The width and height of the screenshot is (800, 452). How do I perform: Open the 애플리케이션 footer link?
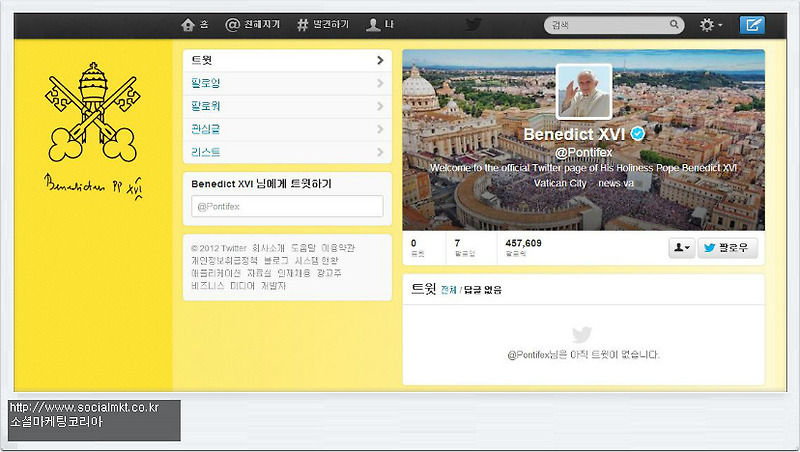tap(216, 273)
